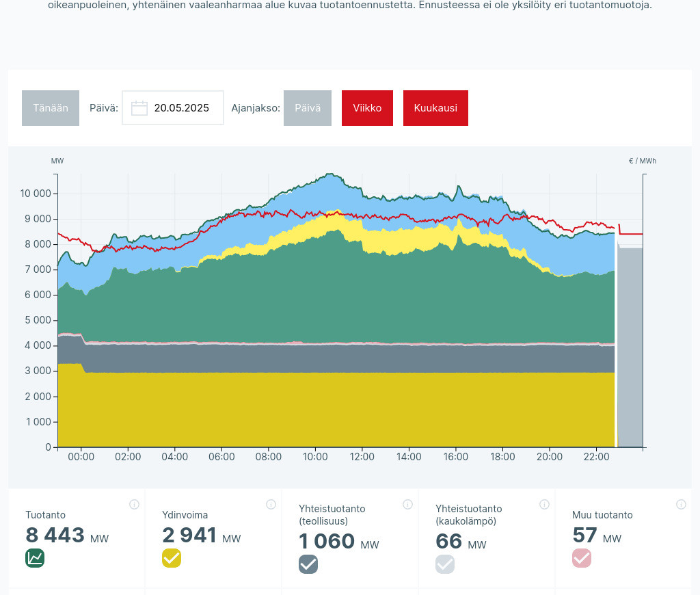This screenshot has height=595, width=700.
Task: Open the date picker showing 20.05.2025
Action: (181, 108)
